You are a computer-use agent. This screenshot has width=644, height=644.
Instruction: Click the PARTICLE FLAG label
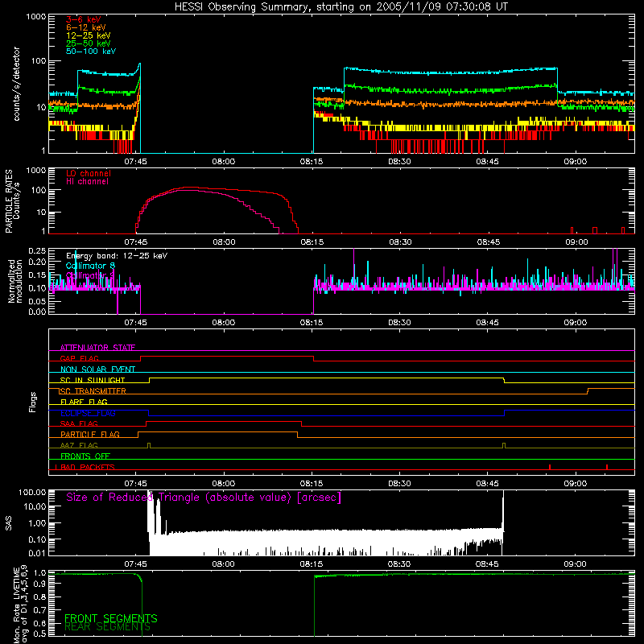(x=90, y=434)
